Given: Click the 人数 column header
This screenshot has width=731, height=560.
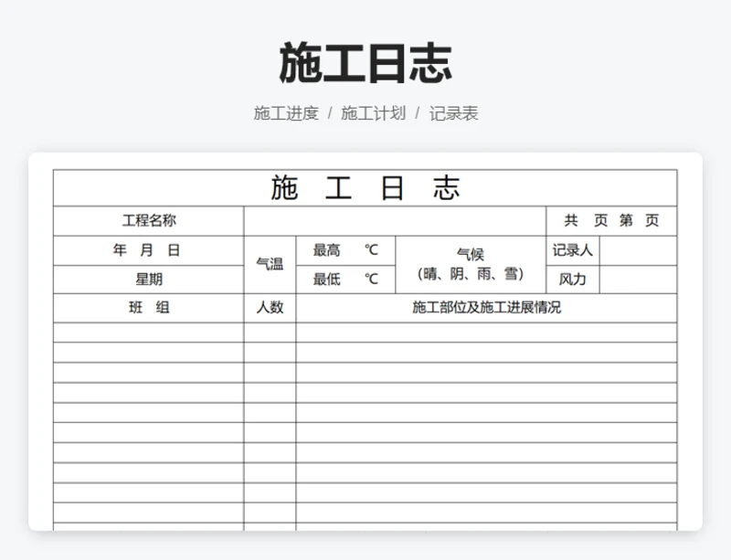Looking at the screenshot, I should [270, 308].
